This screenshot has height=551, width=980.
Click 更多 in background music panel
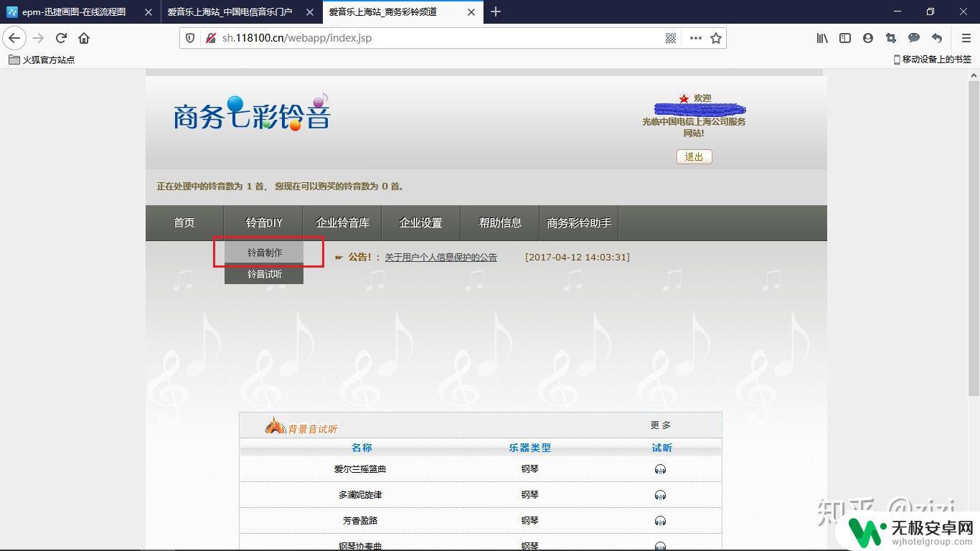661,425
